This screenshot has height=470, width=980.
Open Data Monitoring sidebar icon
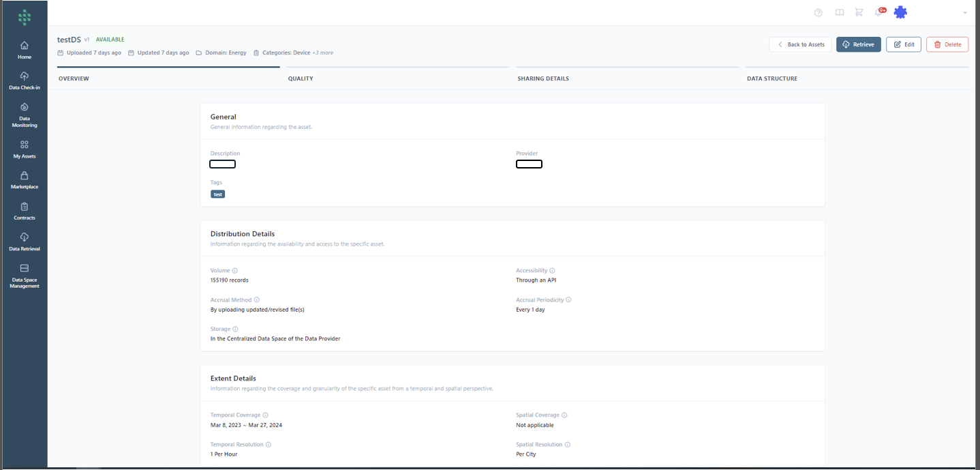(24, 115)
